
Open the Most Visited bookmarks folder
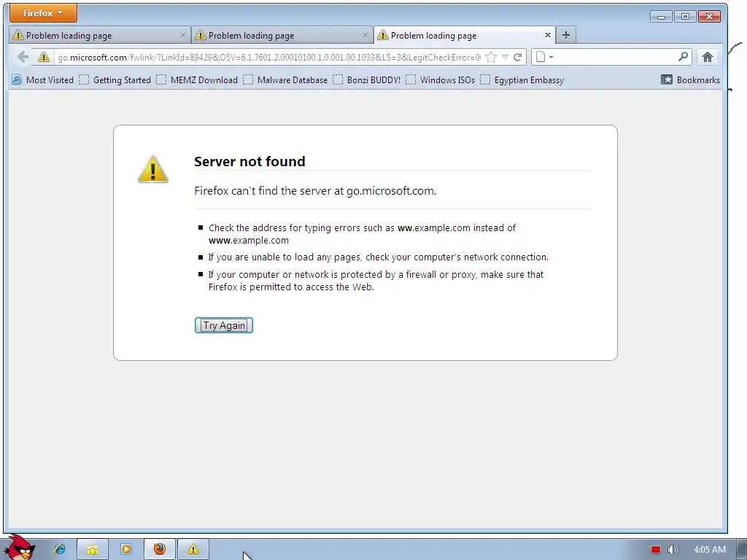tap(43, 80)
